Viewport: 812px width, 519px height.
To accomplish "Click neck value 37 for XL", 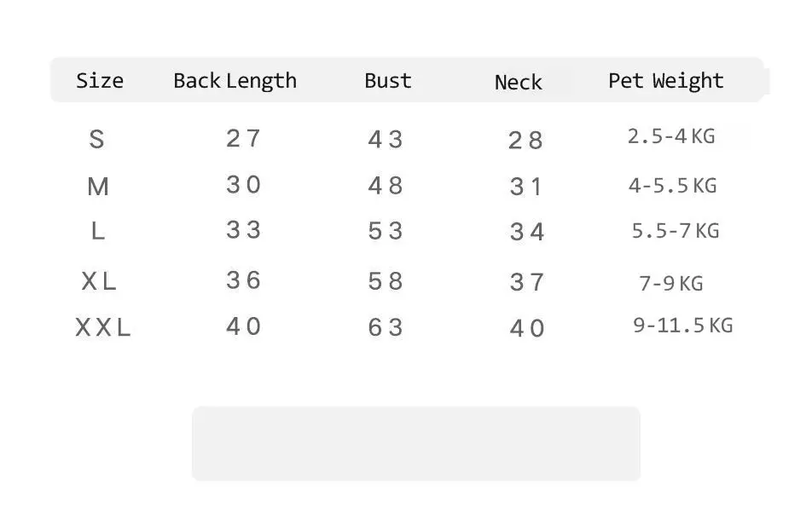I will click(526, 282).
